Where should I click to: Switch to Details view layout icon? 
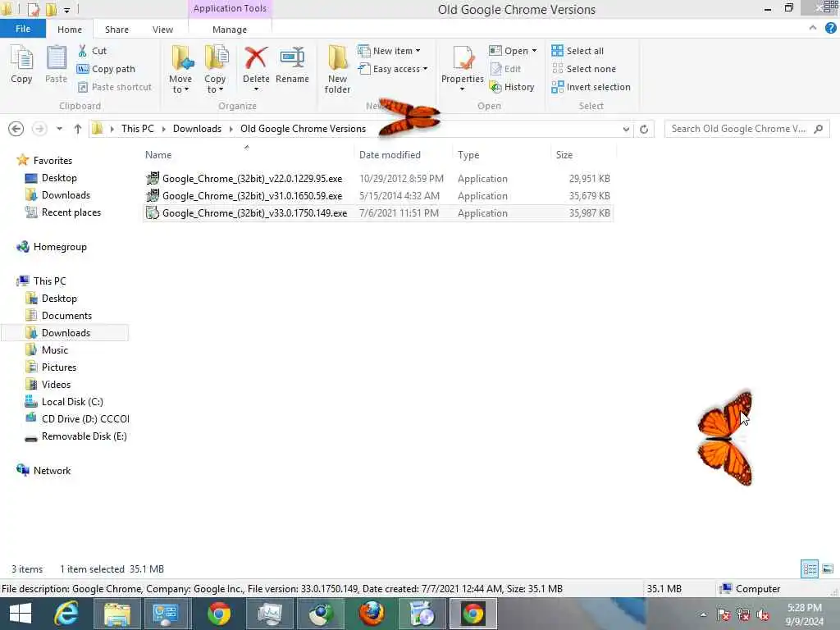coord(810,569)
